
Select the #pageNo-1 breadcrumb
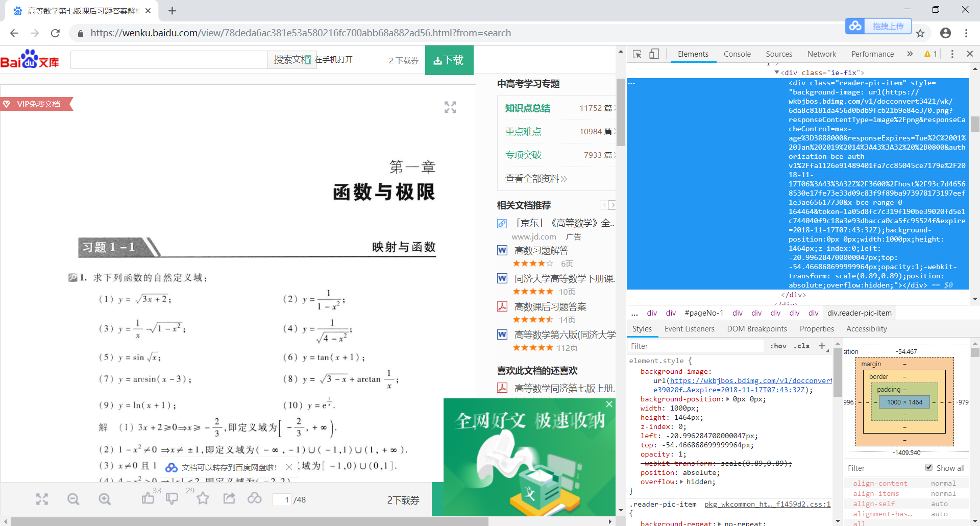coord(704,313)
